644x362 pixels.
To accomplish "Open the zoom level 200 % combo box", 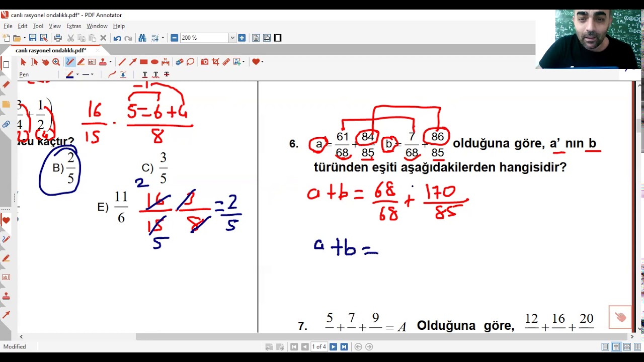I will 208,38.
